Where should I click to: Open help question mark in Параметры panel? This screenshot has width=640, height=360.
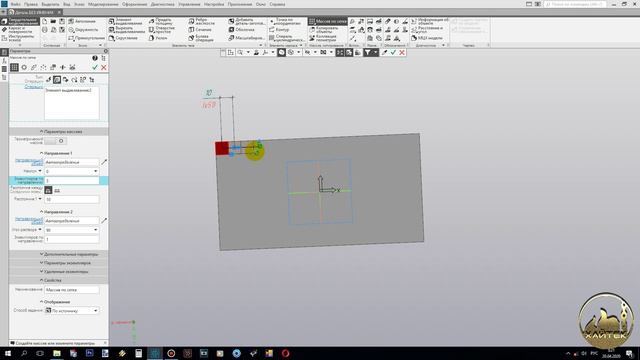click(95, 58)
